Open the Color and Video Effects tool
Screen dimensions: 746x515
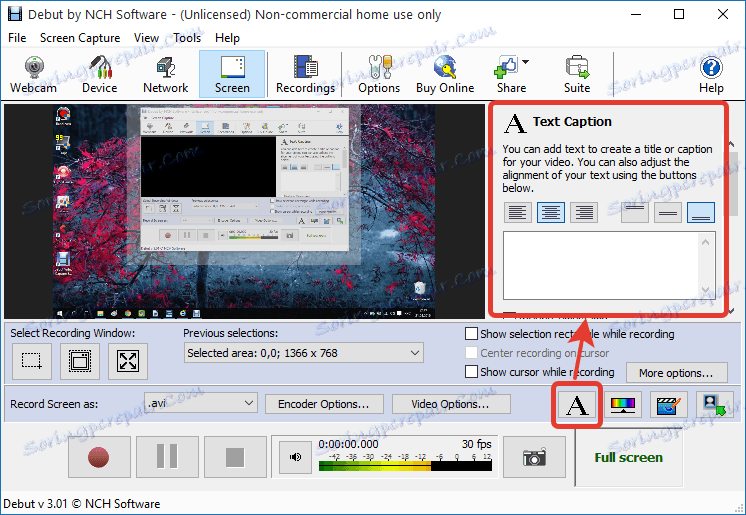623,405
